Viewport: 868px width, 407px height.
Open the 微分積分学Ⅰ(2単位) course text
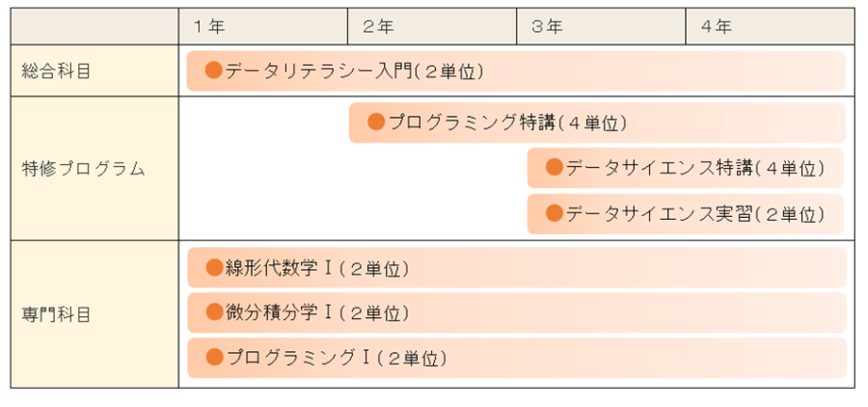coord(317,313)
